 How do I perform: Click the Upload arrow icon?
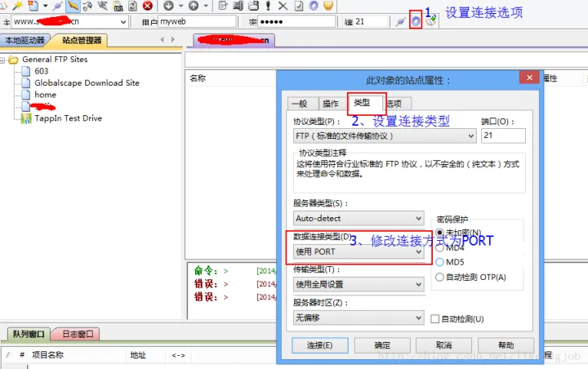click(x=194, y=5)
